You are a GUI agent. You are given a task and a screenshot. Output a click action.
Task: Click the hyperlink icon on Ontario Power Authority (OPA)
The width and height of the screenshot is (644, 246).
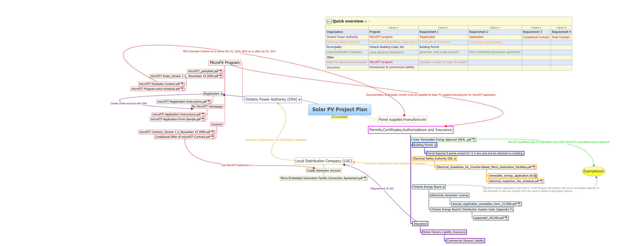(299, 100)
